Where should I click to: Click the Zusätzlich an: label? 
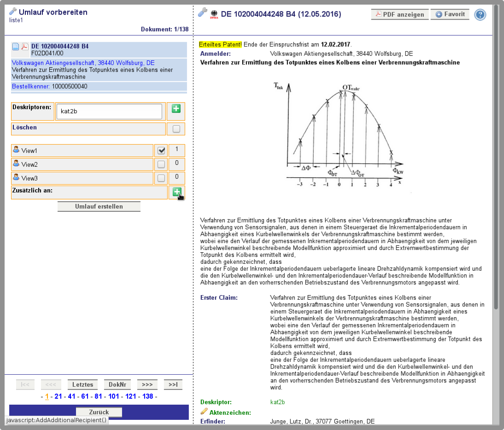point(32,191)
